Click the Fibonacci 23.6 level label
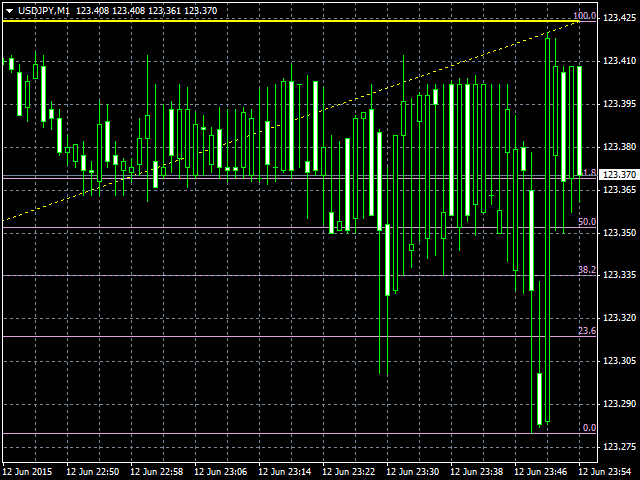The height and width of the screenshot is (480, 640). (x=587, y=331)
